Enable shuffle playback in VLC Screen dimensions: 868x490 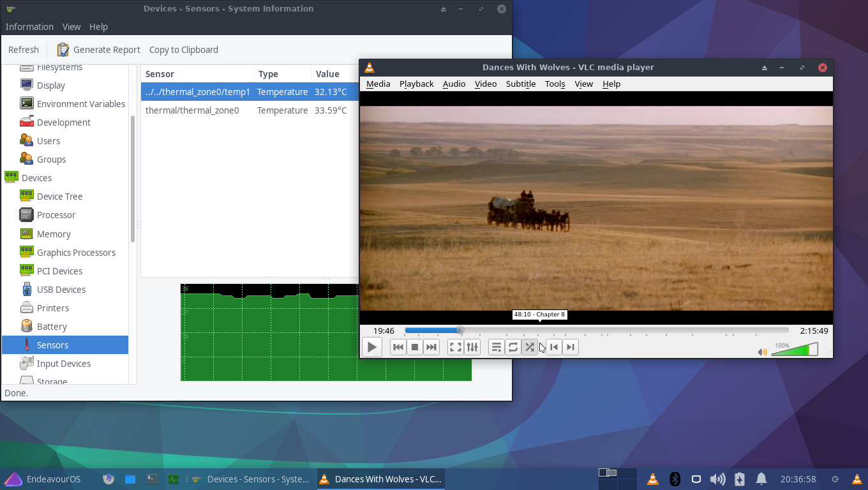tap(530, 346)
